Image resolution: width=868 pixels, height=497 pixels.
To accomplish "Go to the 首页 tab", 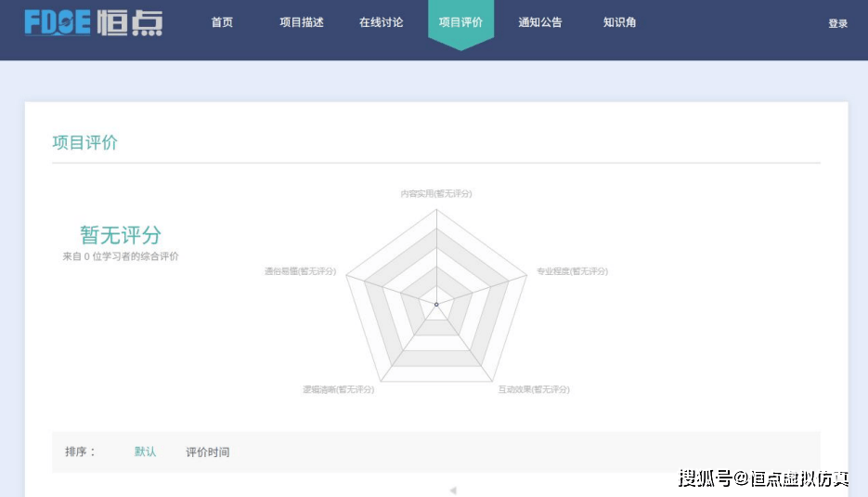I will pos(222,22).
